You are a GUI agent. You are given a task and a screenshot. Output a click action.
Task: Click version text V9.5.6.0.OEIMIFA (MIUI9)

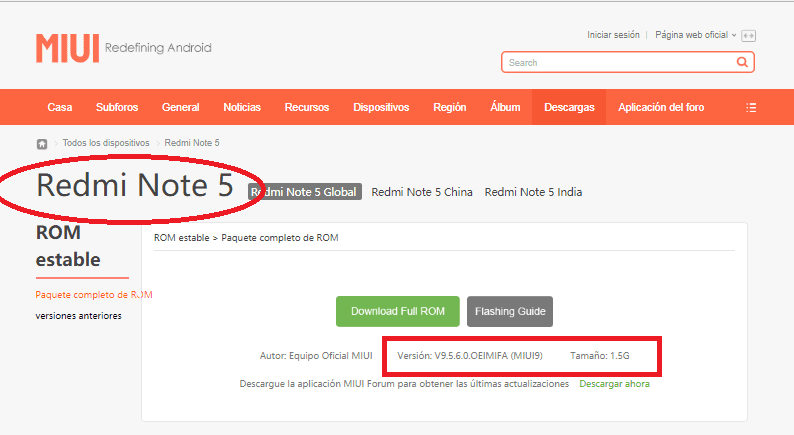point(470,355)
